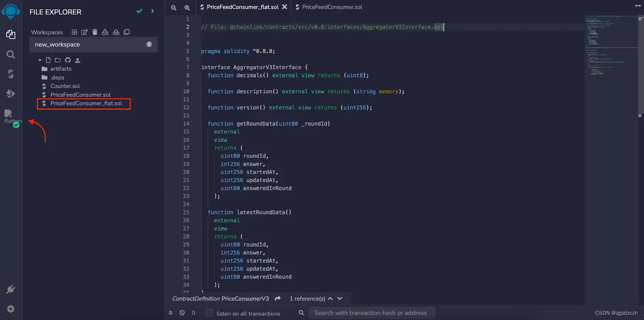Click the function latestRoundData() line
This screenshot has height=320, width=644.
pyautogui.click(x=250, y=212)
